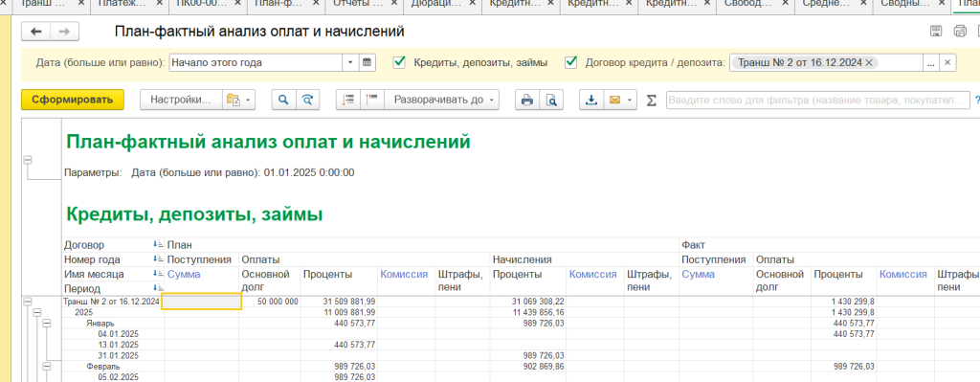This screenshot has width=980, height=382.
Task: Open print preview with the page-magnifier icon
Action: click(x=550, y=100)
